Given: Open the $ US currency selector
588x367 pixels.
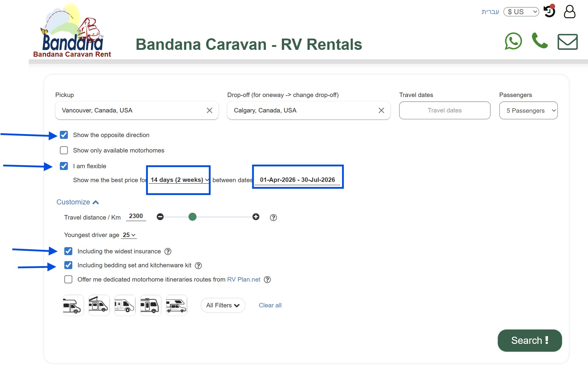Looking at the screenshot, I should (521, 12).
